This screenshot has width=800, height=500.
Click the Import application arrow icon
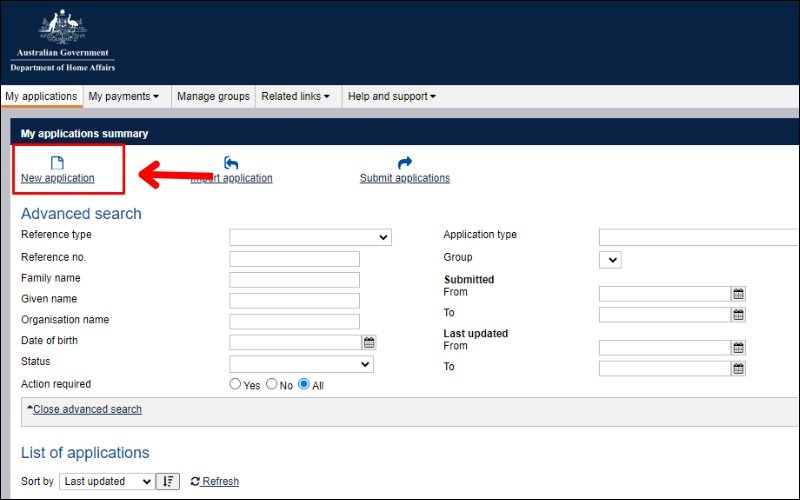pos(231,163)
